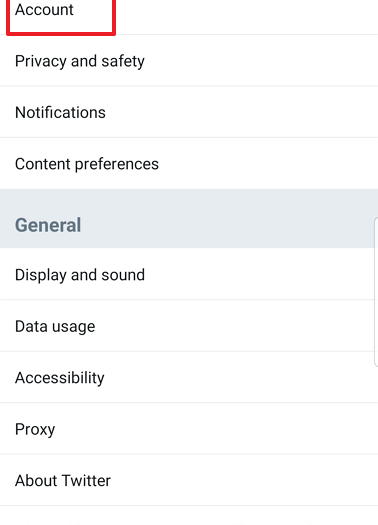
Task: View About Twitter information
Action: click(189, 480)
